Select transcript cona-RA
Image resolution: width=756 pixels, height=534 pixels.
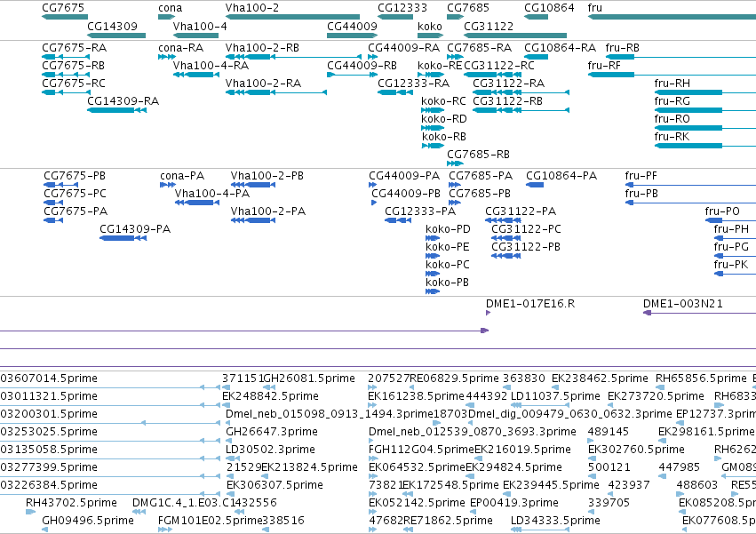coord(181,48)
